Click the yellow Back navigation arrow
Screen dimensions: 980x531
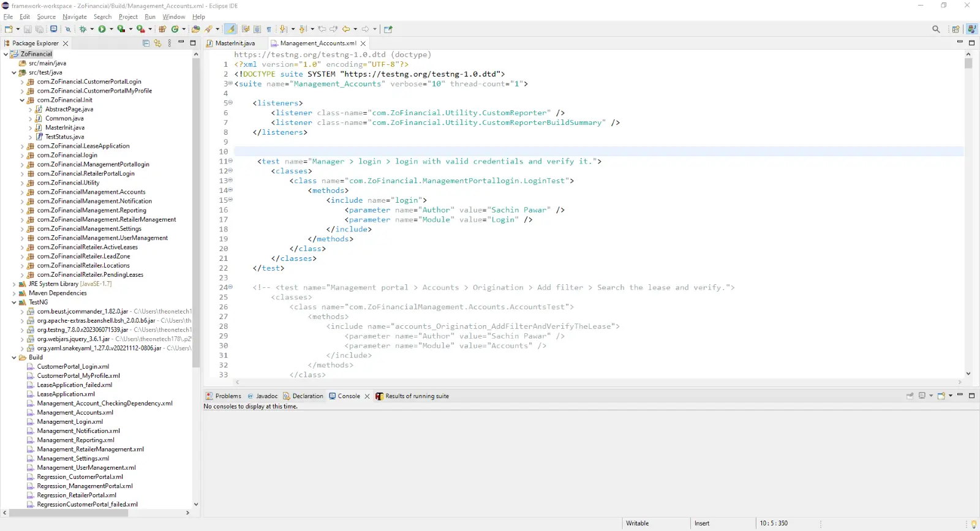coord(346,29)
